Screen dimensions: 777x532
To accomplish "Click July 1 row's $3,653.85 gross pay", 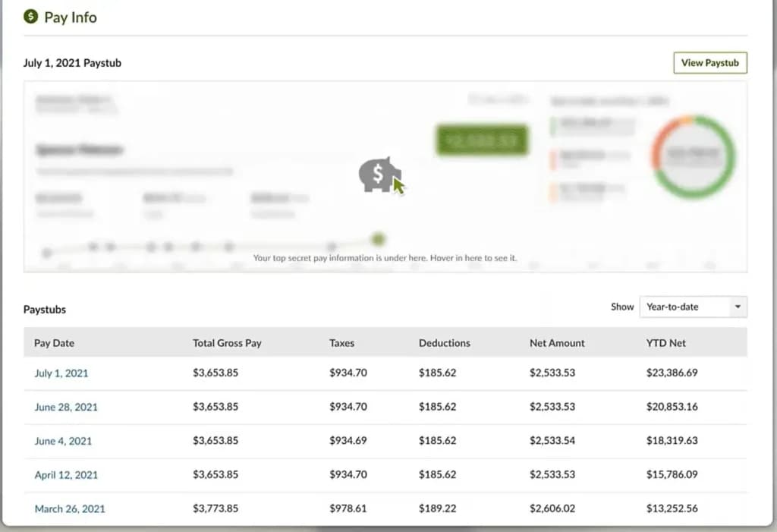I will [x=215, y=373].
